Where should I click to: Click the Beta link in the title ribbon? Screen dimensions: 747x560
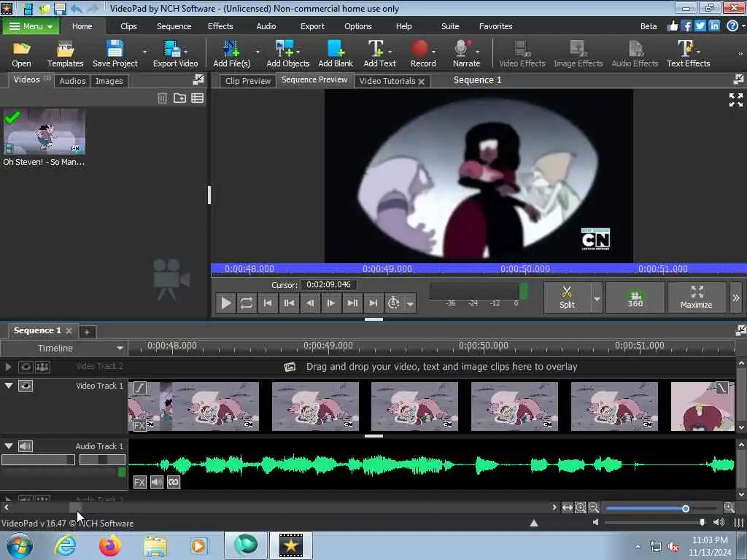coord(649,26)
